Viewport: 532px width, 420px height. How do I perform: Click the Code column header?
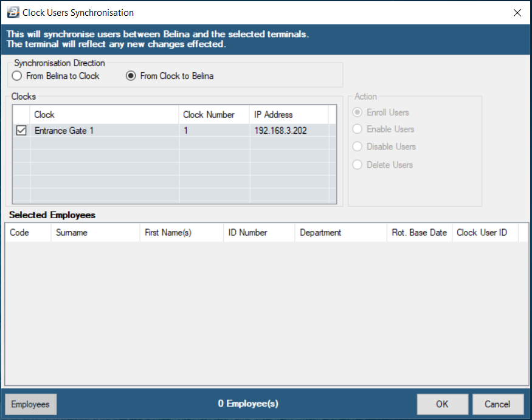pos(28,232)
